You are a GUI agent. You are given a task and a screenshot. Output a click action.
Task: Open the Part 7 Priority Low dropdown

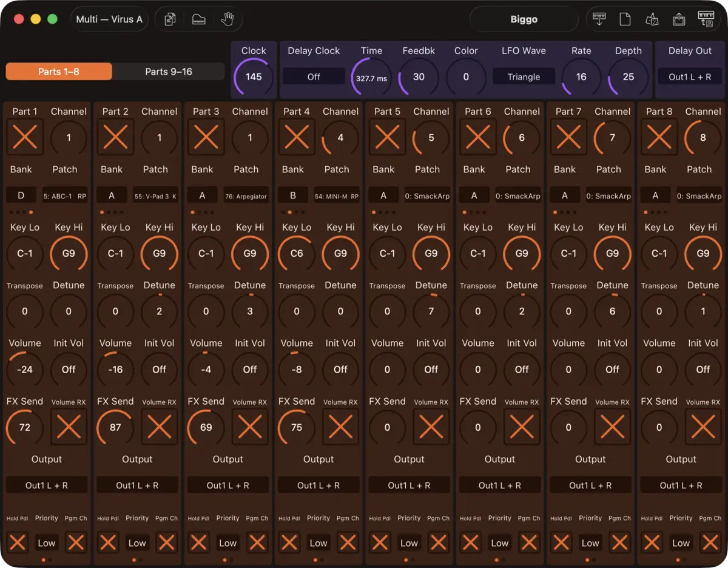[x=590, y=543]
